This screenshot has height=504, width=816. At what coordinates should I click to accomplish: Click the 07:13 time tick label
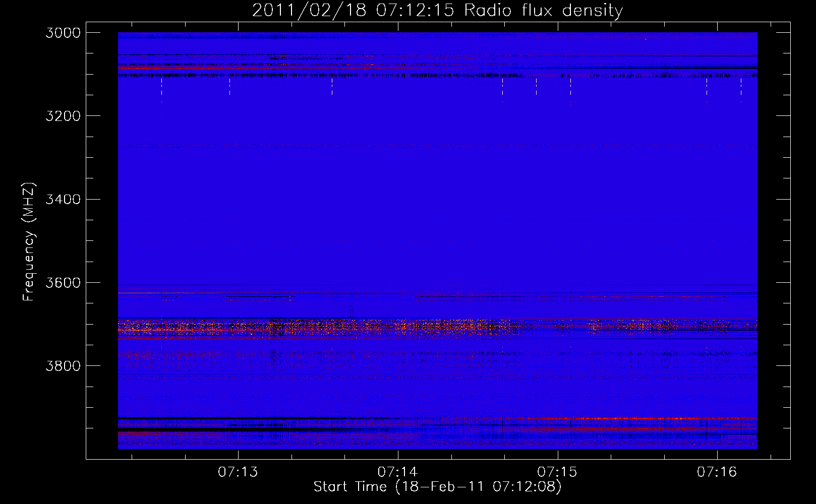[x=238, y=472]
